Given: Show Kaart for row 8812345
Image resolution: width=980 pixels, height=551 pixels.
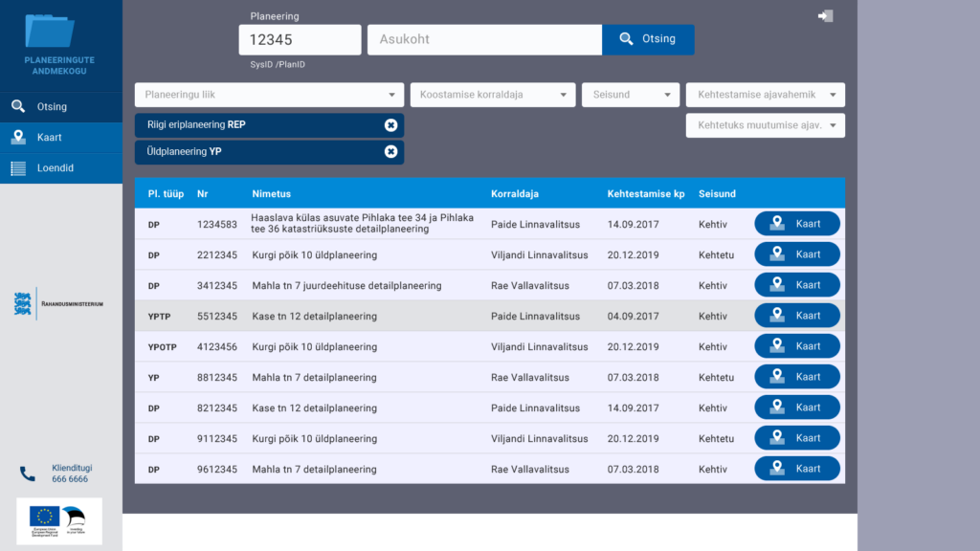Looking at the screenshot, I should (x=797, y=377).
